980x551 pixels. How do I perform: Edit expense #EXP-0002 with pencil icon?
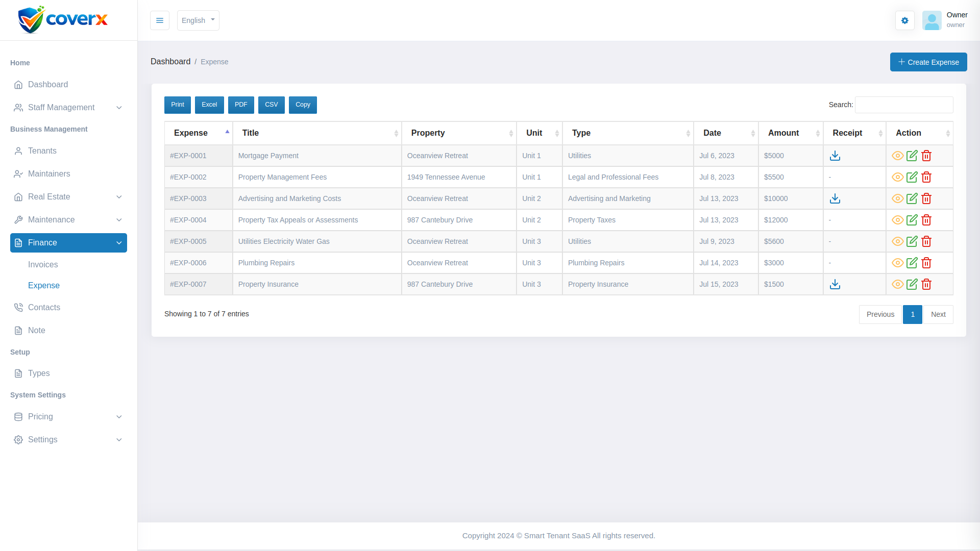click(912, 177)
